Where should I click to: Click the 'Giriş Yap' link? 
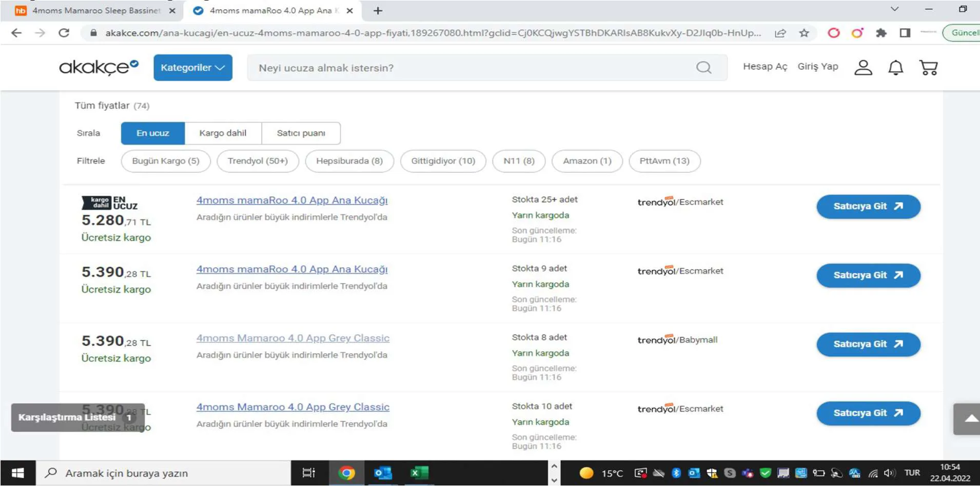(x=818, y=67)
